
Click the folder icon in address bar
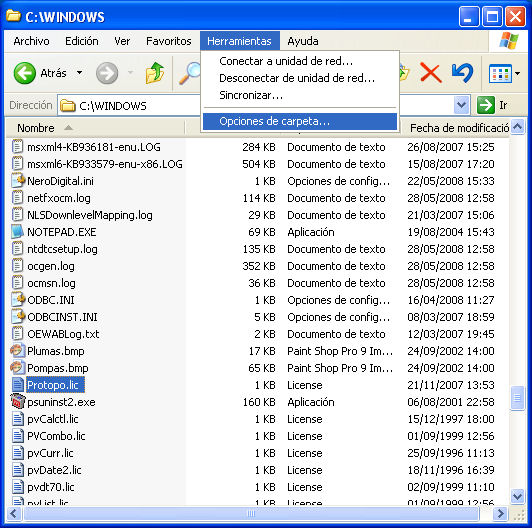click(68, 106)
